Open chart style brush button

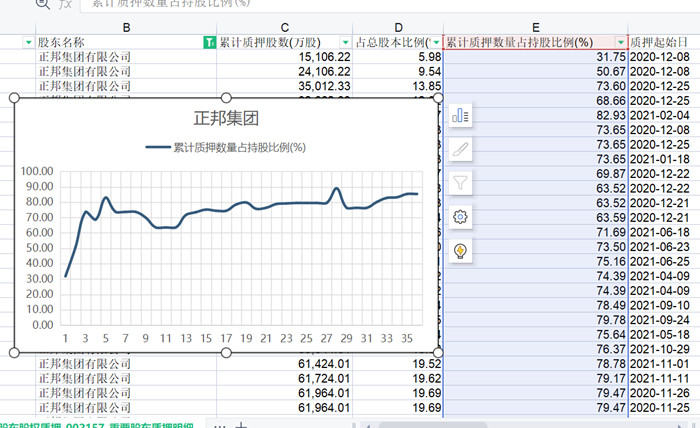(x=460, y=149)
